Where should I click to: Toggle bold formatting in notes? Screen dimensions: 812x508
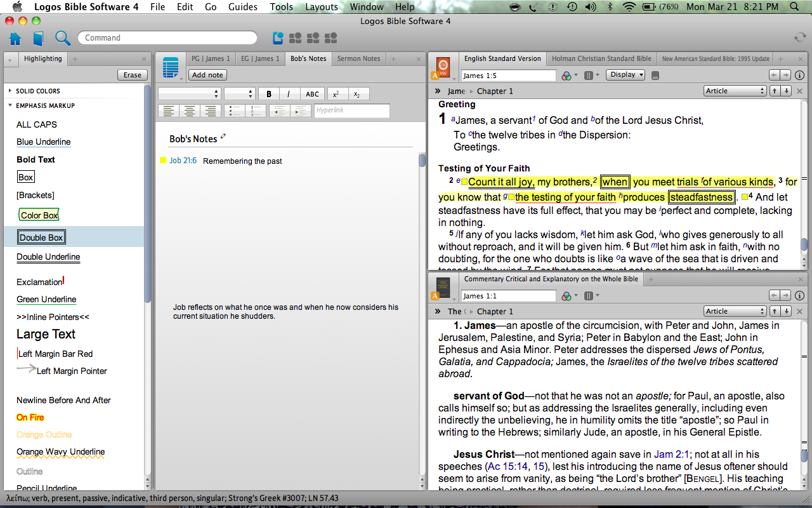pos(269,94)
